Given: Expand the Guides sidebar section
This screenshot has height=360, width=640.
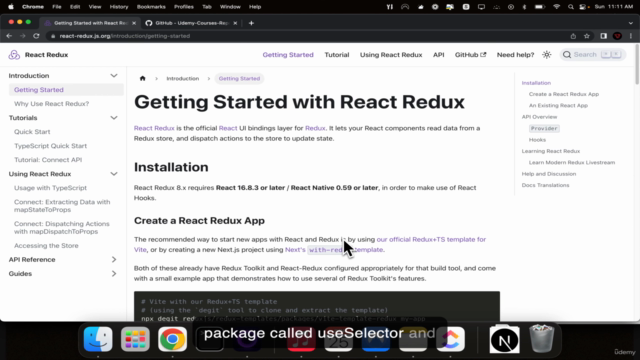Looking at the screenshot, I should (x=114, y=273).
